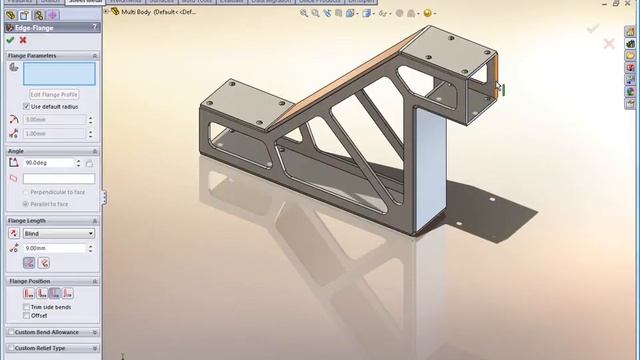Adjust flange angle with spinner arrows
640x360 pixels.
click(x=78, y=163)
